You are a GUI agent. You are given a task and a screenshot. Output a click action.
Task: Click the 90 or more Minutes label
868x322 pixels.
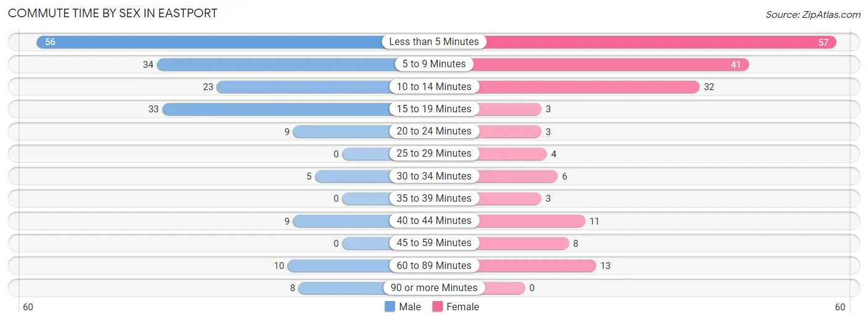434,288
